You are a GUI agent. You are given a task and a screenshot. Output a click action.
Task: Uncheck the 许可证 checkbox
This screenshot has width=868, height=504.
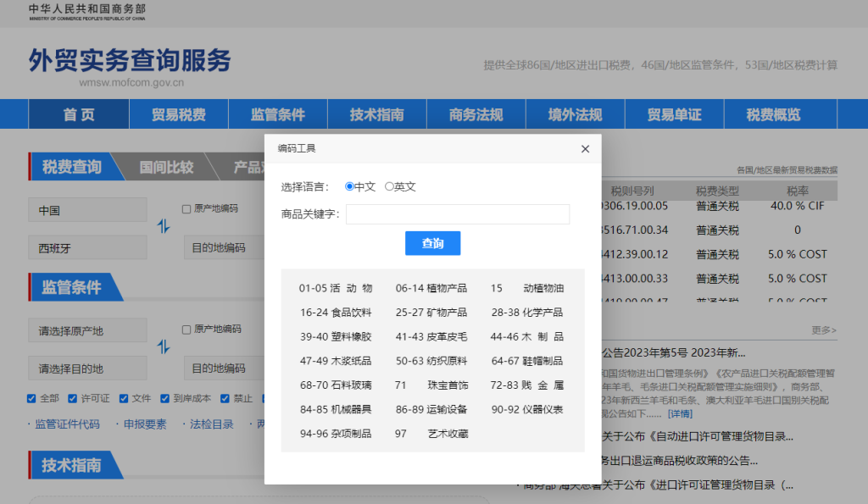(x=73, y=398)
